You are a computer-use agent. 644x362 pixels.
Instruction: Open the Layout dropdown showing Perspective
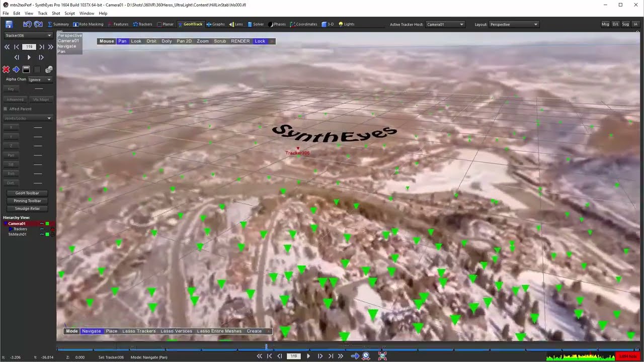click(514, 24)
